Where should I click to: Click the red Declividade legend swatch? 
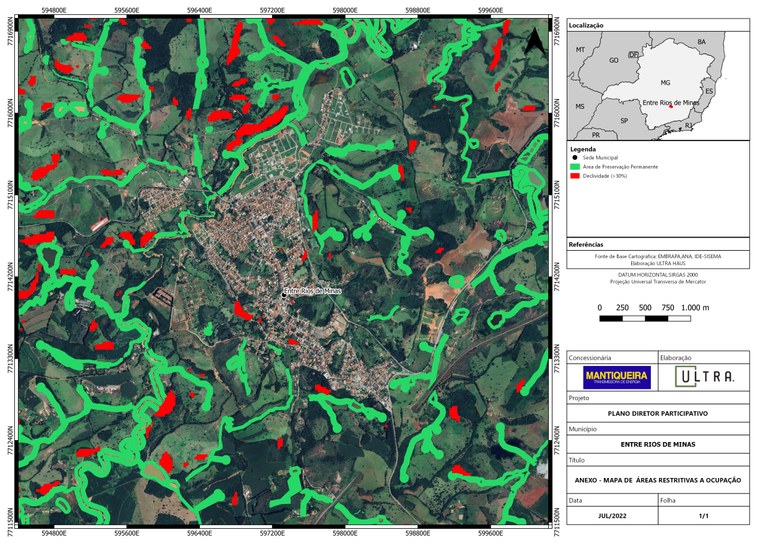coord(574,174)
